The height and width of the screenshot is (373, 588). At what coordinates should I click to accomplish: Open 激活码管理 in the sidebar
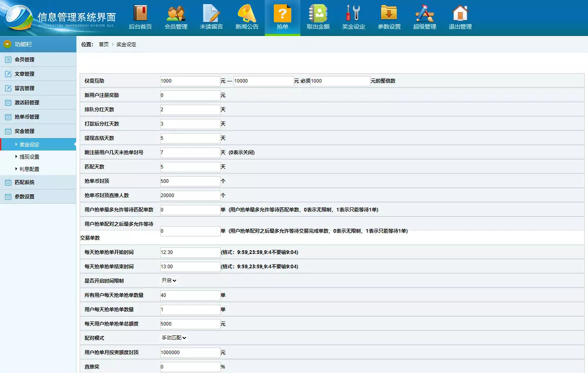tap(27, 103)
